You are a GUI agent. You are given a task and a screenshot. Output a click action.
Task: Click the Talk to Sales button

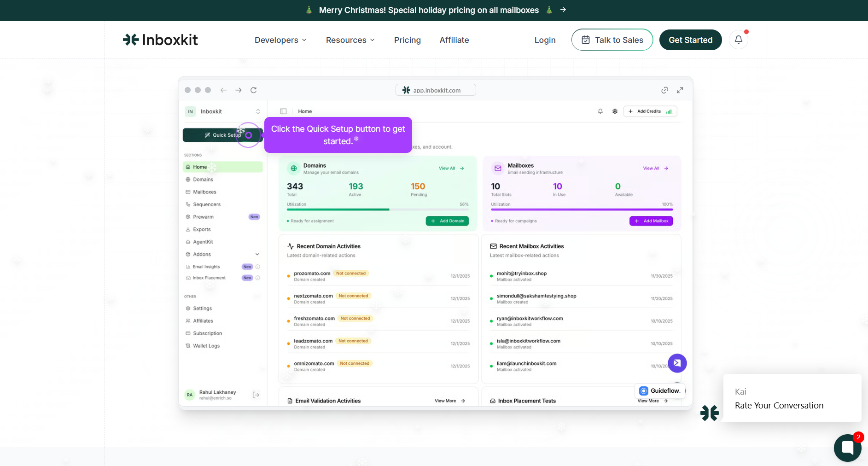tap(612, 40)
